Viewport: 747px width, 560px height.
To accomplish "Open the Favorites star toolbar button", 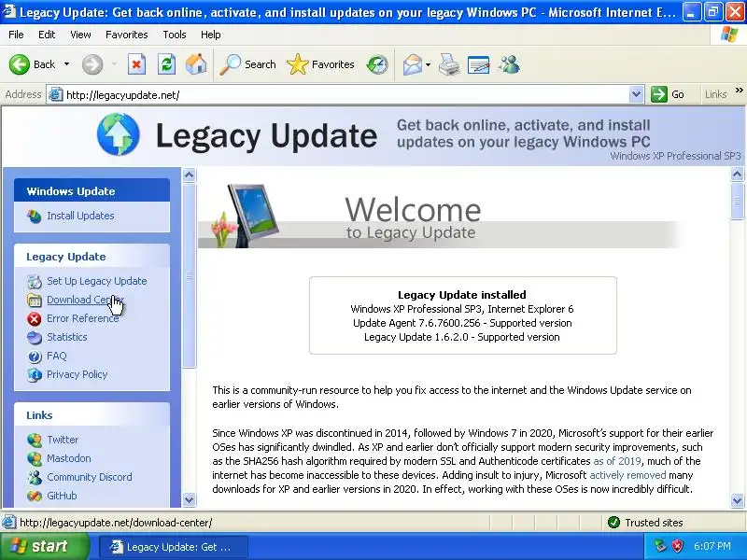I will point(320,64).
